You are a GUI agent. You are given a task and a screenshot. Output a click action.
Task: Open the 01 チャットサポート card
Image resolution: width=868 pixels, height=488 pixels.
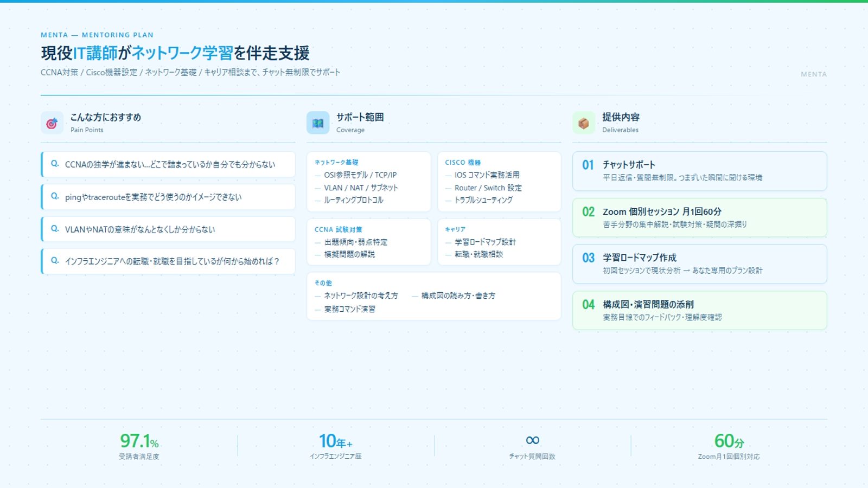(700, 171)
